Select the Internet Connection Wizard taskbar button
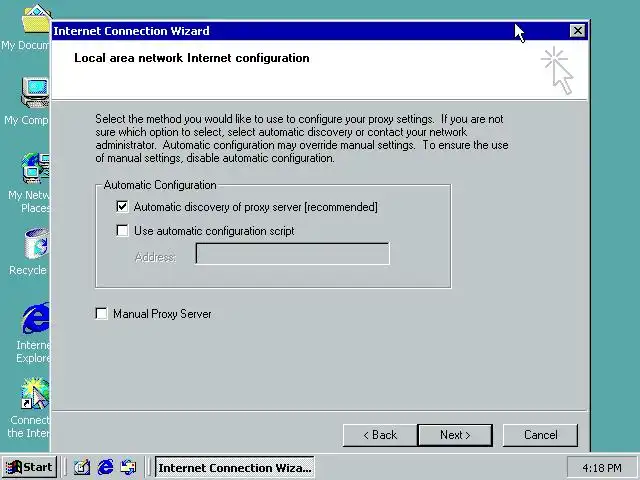Screen dimensions: 640x480 235,467
